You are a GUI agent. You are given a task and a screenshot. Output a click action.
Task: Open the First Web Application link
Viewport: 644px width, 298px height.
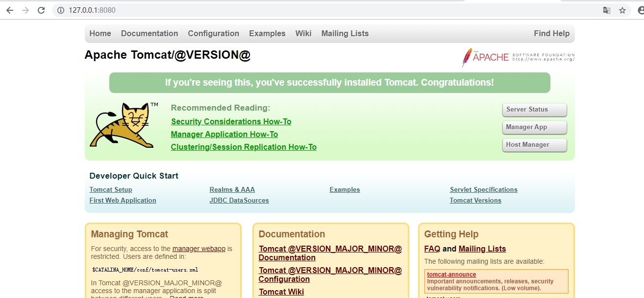click(123, 201)
